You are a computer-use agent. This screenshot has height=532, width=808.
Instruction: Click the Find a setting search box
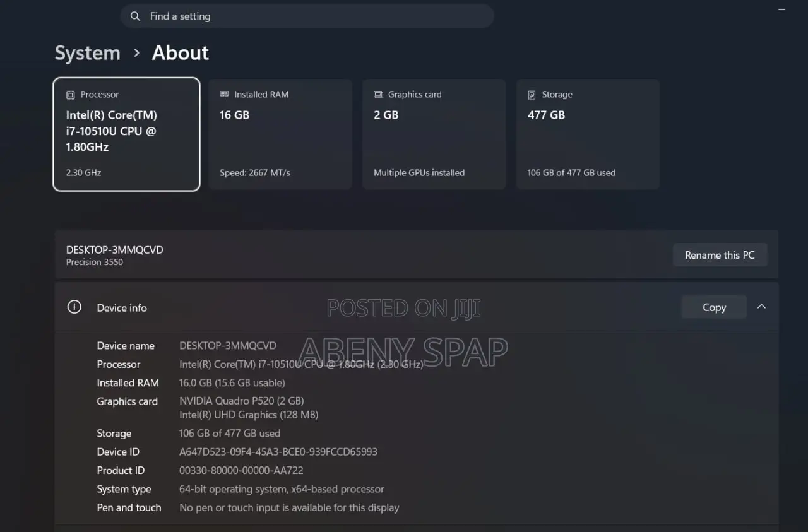[307, 16]
